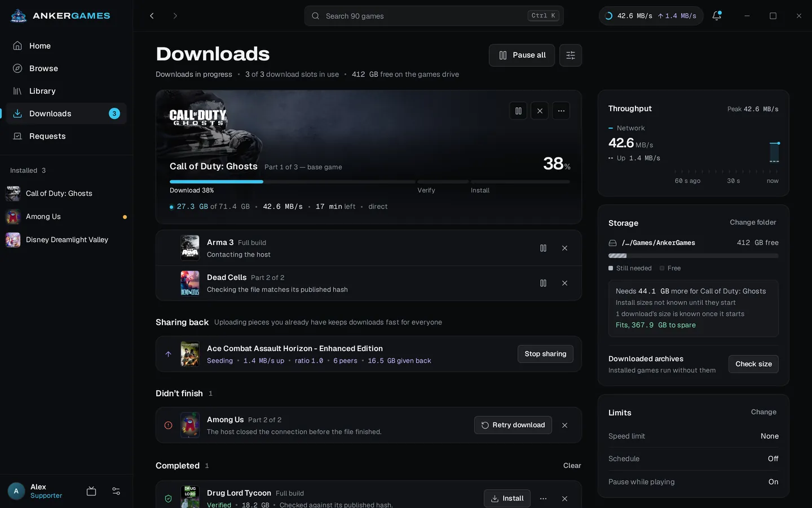Go forward with the right arrow
812x508 pixels.
tap(175, 16)
